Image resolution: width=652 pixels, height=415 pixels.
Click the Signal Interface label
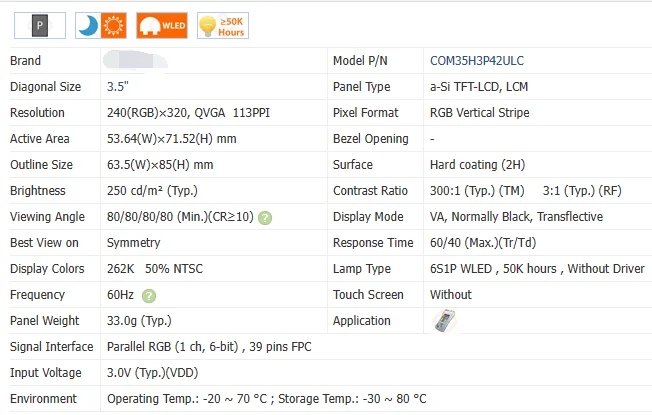pos(52,347)
